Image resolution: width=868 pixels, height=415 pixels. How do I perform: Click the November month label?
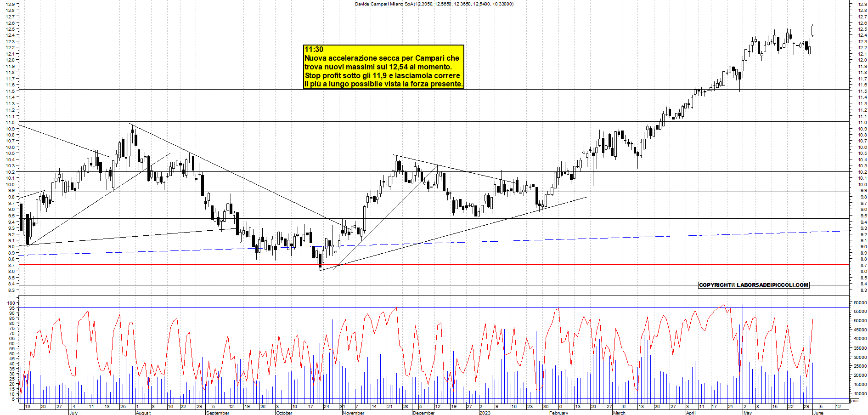click(x=353, y=413)
